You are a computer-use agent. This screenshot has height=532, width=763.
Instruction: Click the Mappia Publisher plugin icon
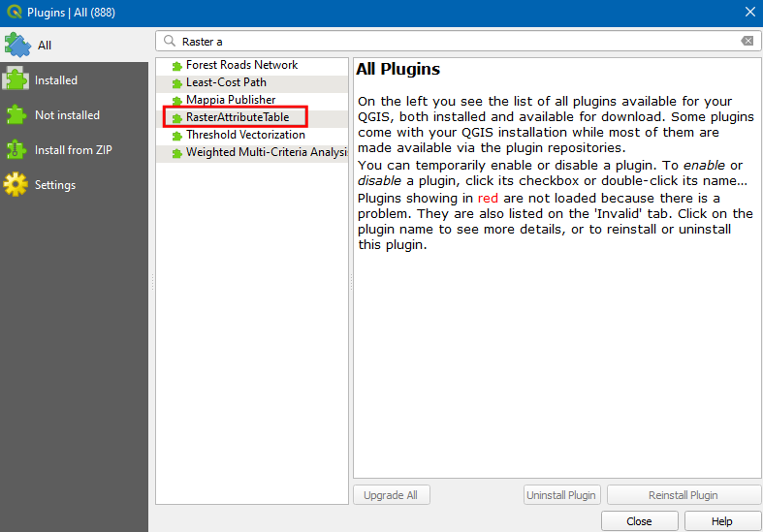tap(177, 101)
